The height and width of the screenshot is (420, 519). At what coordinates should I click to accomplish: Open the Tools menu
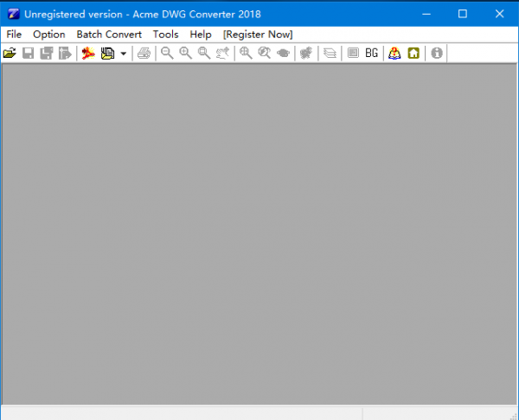pyautogui.click(x=165, y=35)
